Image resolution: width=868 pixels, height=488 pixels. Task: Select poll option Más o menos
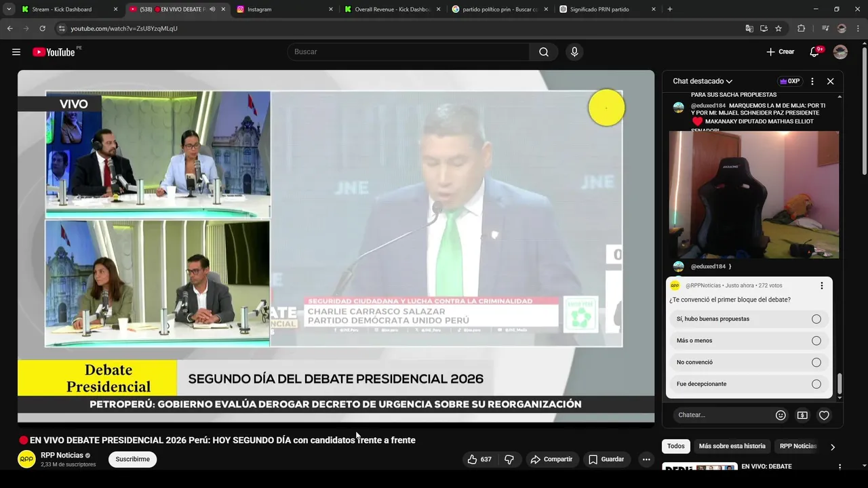749,341
